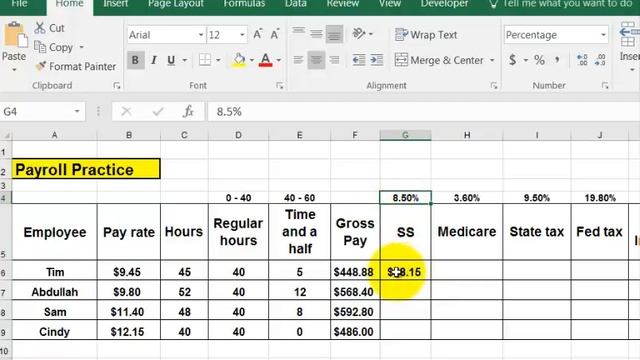Apply red font color A
Screen dimensions: 640x360
point(265,60)
